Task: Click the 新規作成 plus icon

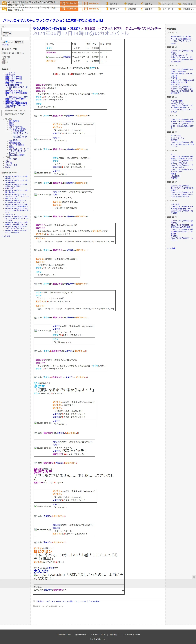Action: click(x=125, y=9)
